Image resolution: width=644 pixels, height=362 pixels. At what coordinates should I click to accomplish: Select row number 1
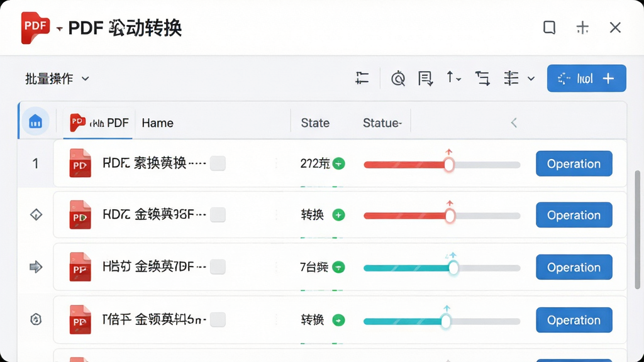[x=35, y=163]
